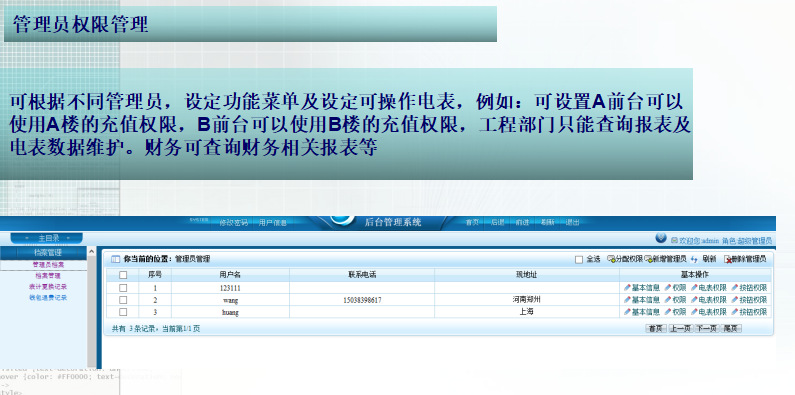This screenshot has height=395, width=795.
Task: Tick the 全选 select-all checkbox
Action: coord(579,260)
